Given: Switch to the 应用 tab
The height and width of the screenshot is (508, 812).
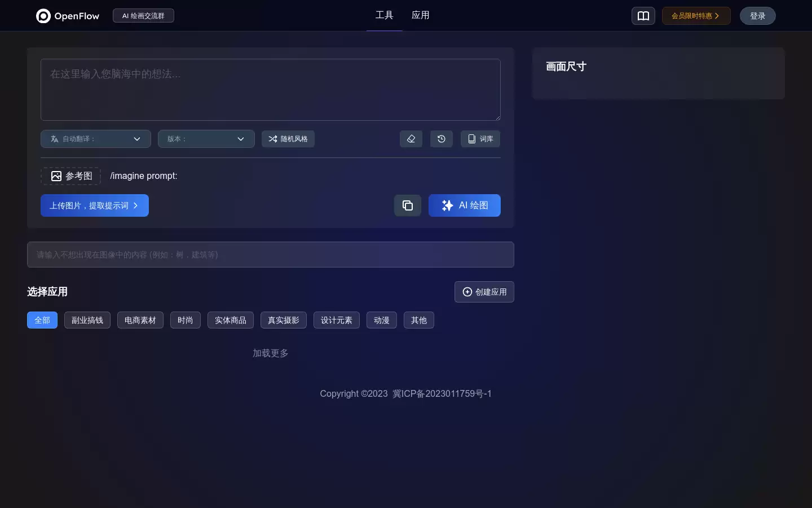Looking at the screenshot, I should coord(421,15).
